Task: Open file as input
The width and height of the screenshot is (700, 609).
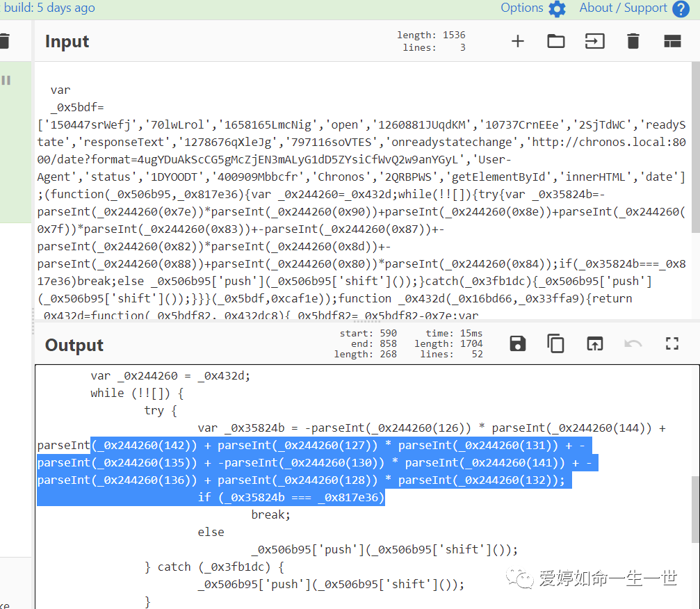Action: click(594, 41)
